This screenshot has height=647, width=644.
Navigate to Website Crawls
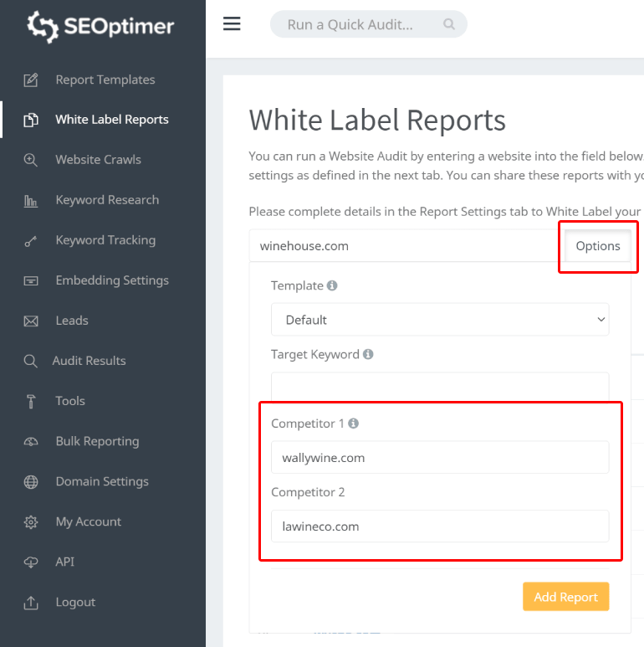[x=98, y=160]
